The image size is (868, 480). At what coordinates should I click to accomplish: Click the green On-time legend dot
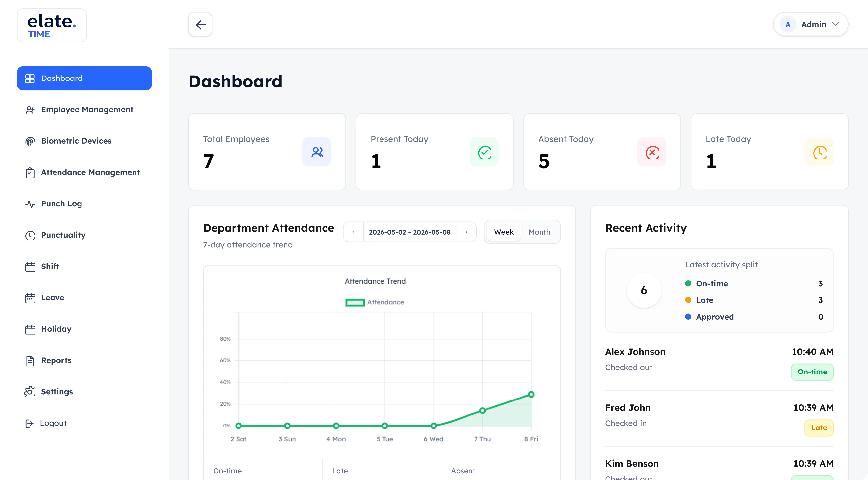(688, 283)
